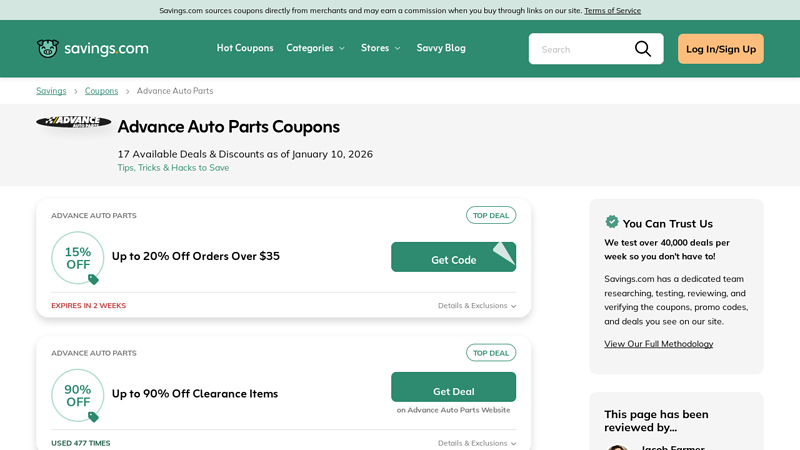Image resolution: width=800 pixels, height=450 pixels.
Task: Open Tips, Tricks & Hacks to Save link
Action: click(x=173, y=168)
